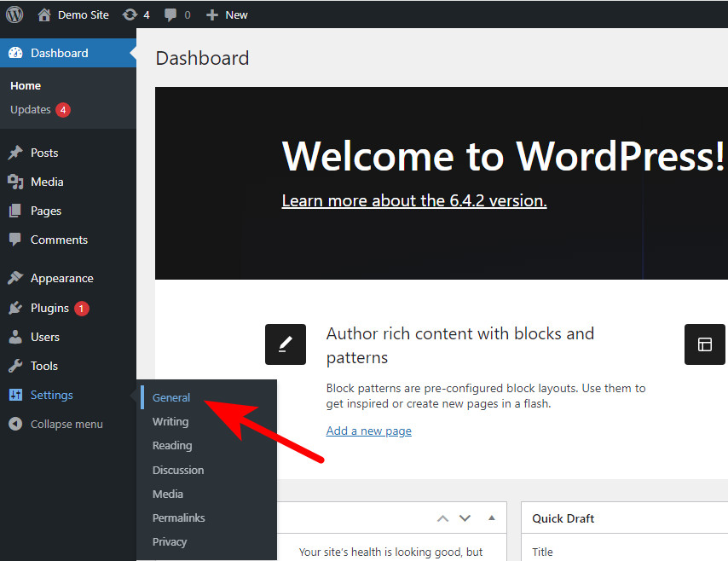728x561 pixels.
Task: Click the 'Add a new page' link
Action: [368, 431]
